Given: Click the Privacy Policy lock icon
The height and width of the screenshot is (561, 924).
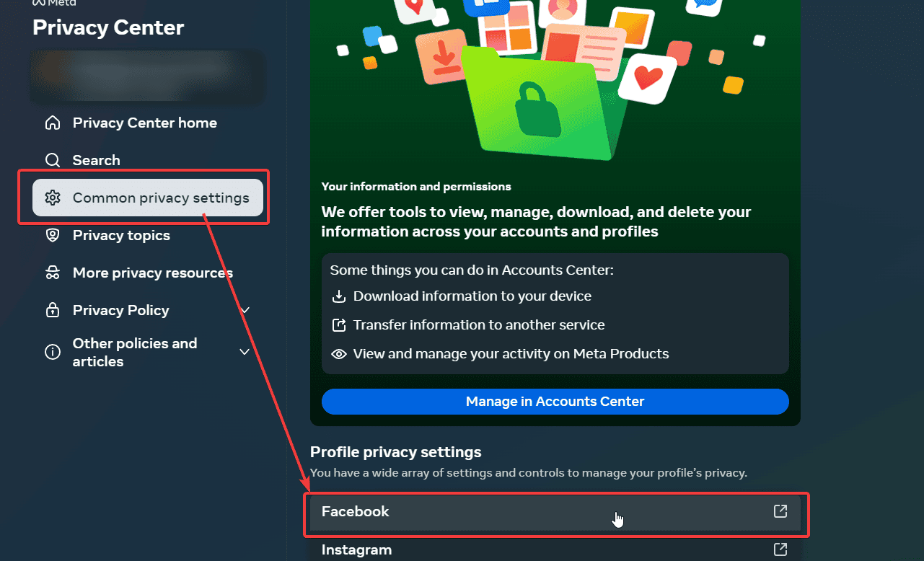Looking at the screenshot, I should pyautogui.click(x=53, y=310).
